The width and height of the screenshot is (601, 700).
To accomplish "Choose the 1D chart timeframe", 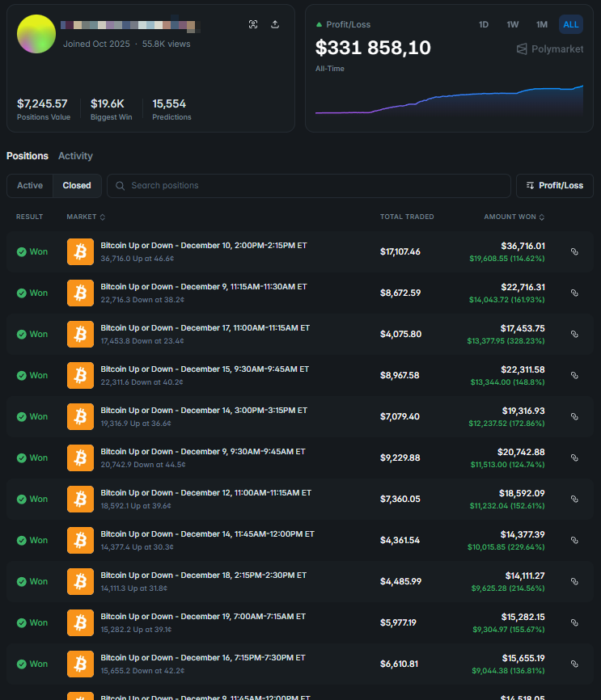I will [x=484, y=24].
